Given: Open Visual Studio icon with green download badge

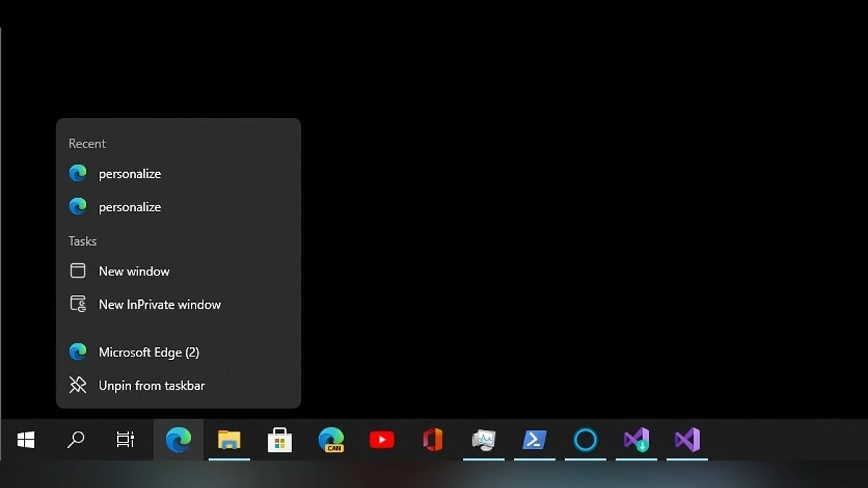Looking at the screenshot, I should pyautogui.click(x=637, y=440).
